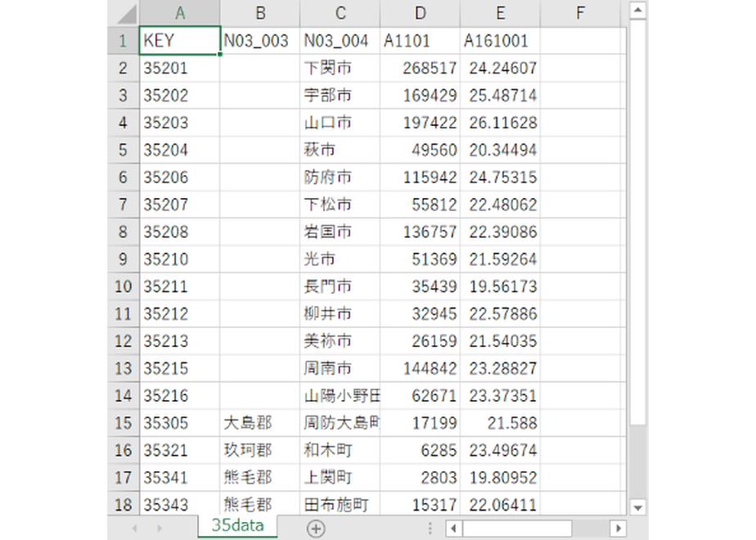Click the vertical scrollbar thumb

click(638, 222)
